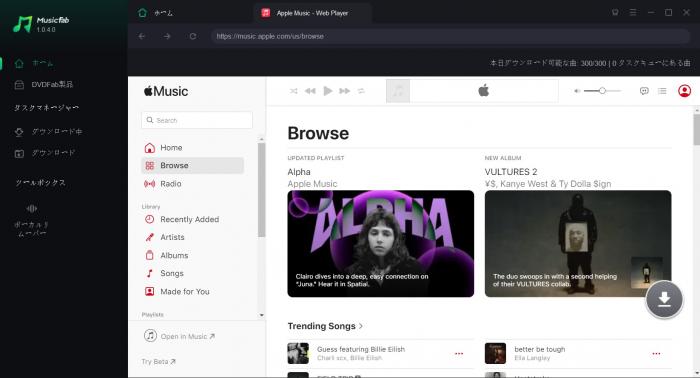Play Guess featuring Billie Eilish thumbnail
Screen dimensions: 700x378
tap(298, 353)
